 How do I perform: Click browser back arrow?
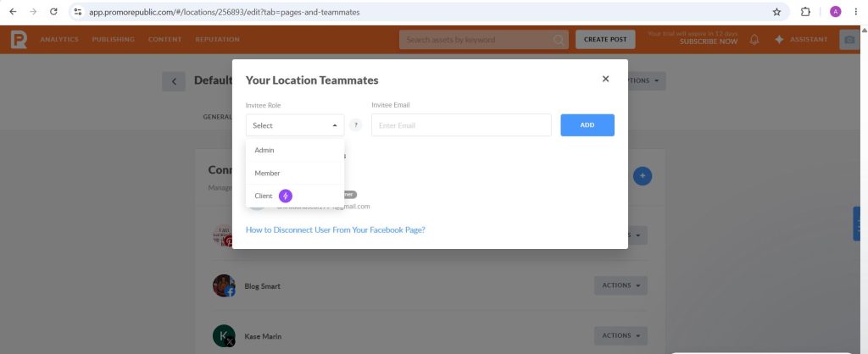point(13,12)
